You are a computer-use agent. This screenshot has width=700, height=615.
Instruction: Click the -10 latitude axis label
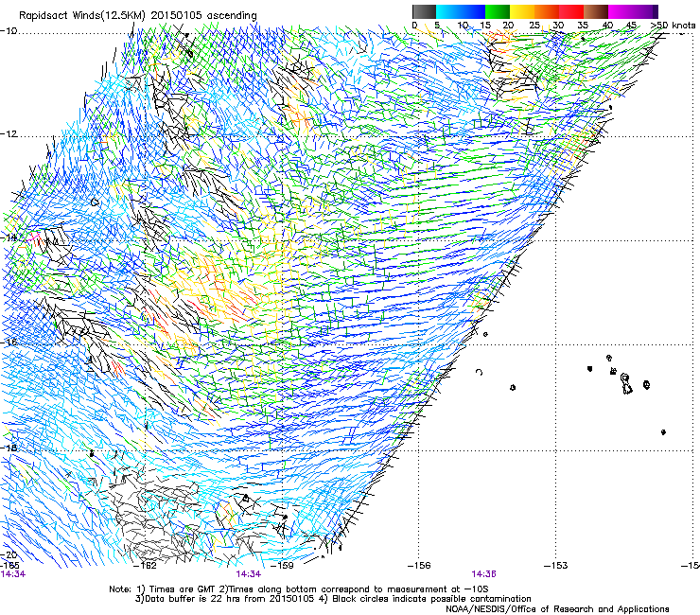click(9, 31)
